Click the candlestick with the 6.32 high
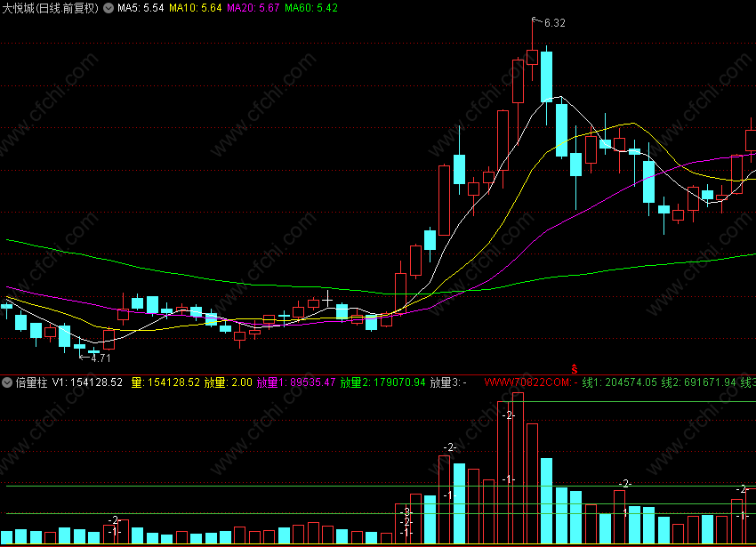 (532, 56)
